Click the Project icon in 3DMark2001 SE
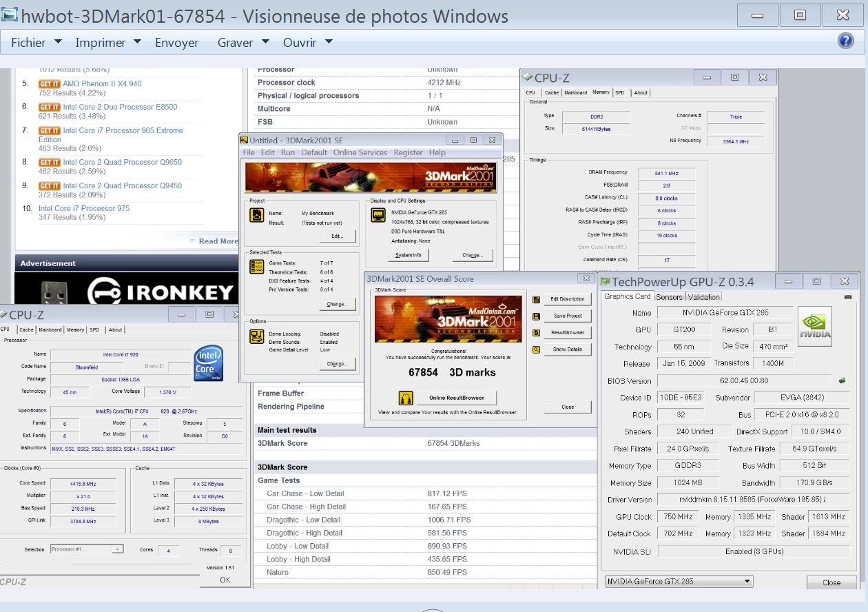 tap(256, 215)
